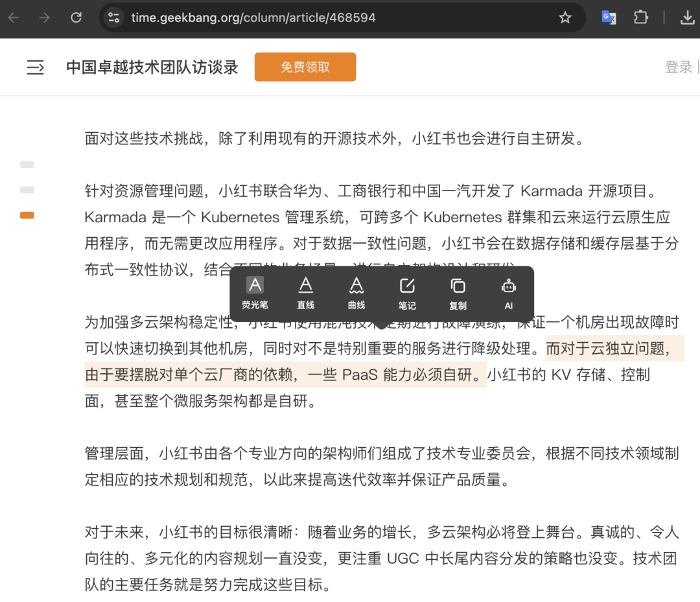Apply 曲线 wavy underline to selection

(356, 293)
